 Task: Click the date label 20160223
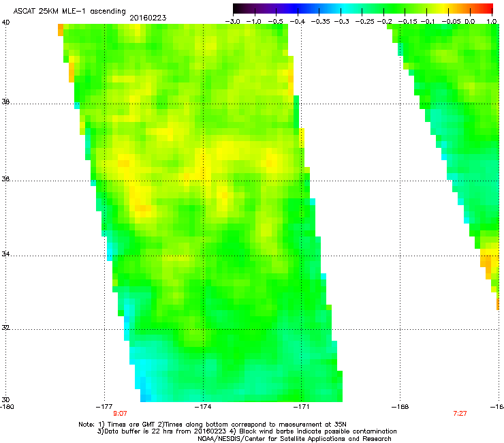point(148,18)
